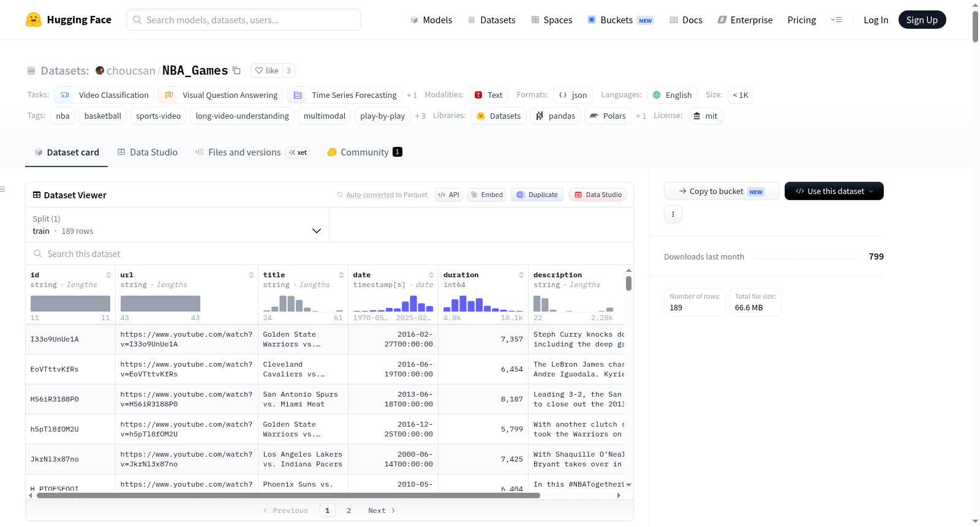Expand the +1 additional tasks
The image size is (980, 527).
412,95
